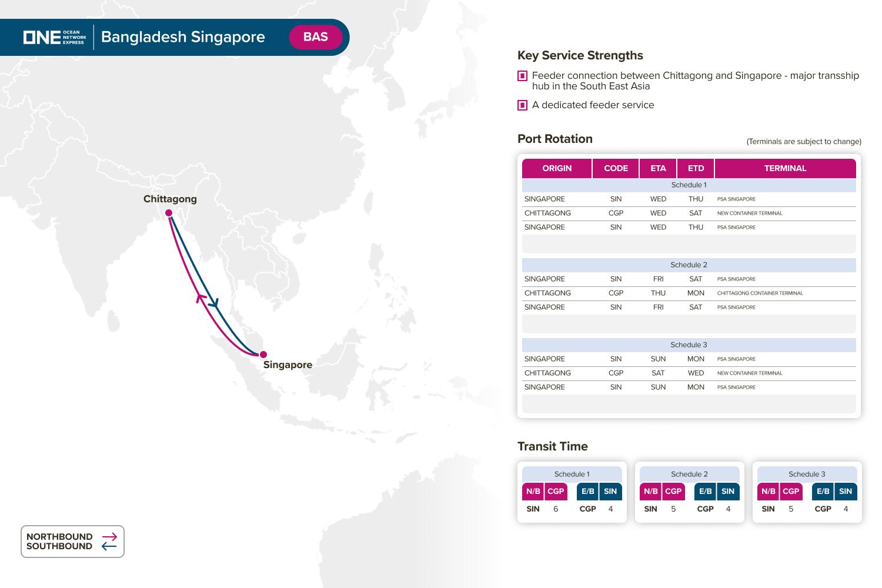Viewport: 882px width, 588px height.
Task: Click the 'Chittagong Container Terminal' entry in Schedule 2
Action: coord(760,293)
